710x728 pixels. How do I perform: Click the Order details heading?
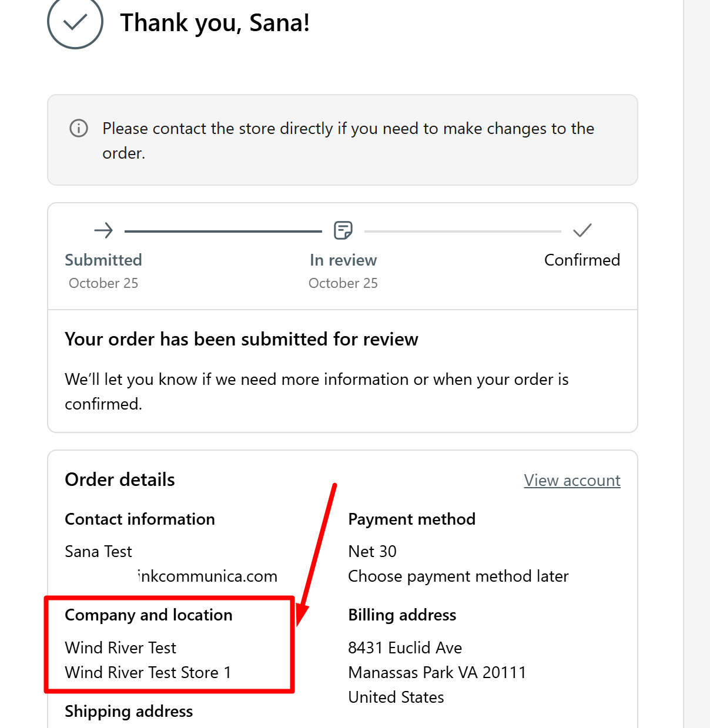120,480
